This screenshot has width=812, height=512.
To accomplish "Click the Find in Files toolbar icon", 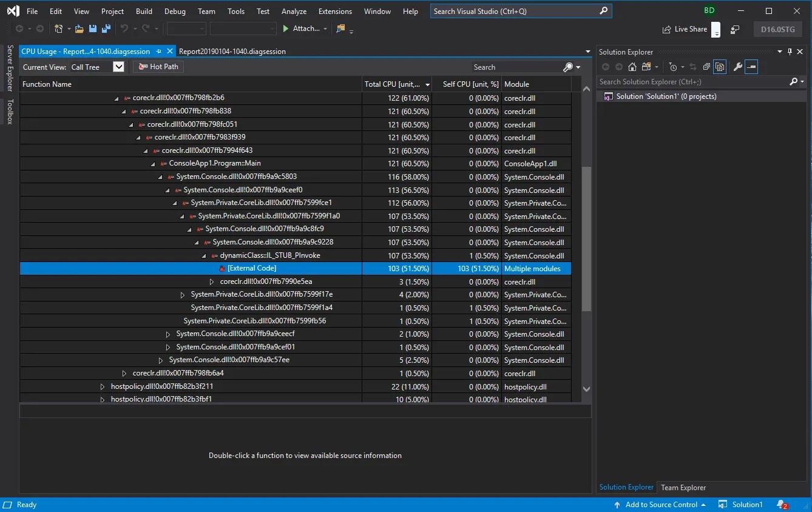I will click(340, 29).
